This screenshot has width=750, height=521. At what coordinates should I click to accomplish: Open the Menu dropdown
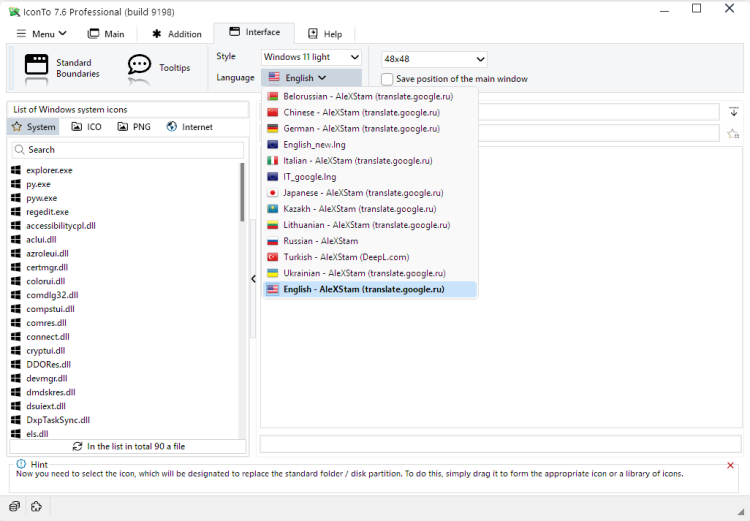[42, 34]
